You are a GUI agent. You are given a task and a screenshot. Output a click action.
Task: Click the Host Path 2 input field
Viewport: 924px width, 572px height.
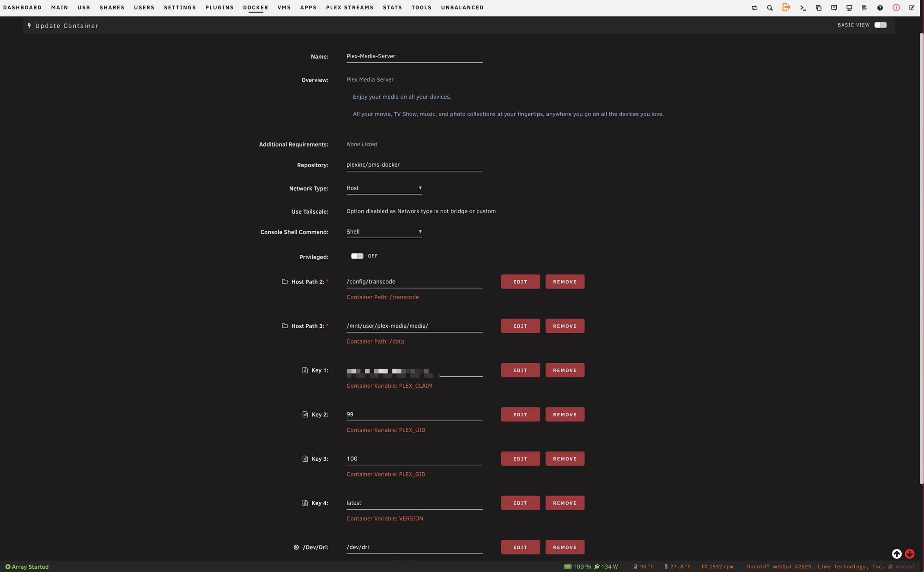[x=414, y=282]
